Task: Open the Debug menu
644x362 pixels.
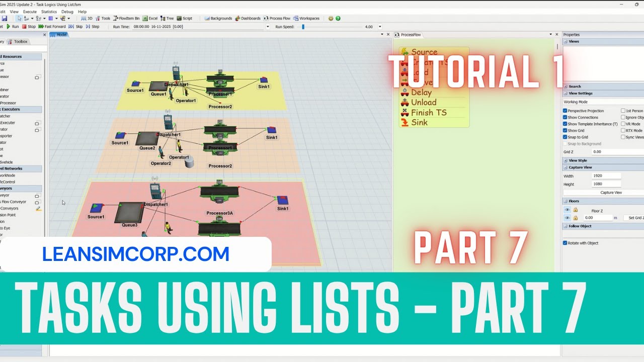Action: coord(67,11)
